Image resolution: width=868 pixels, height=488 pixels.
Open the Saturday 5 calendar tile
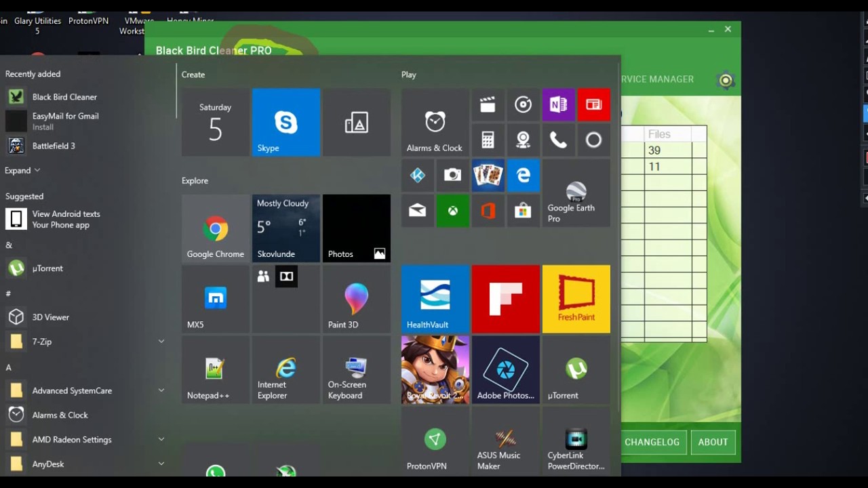215,123
